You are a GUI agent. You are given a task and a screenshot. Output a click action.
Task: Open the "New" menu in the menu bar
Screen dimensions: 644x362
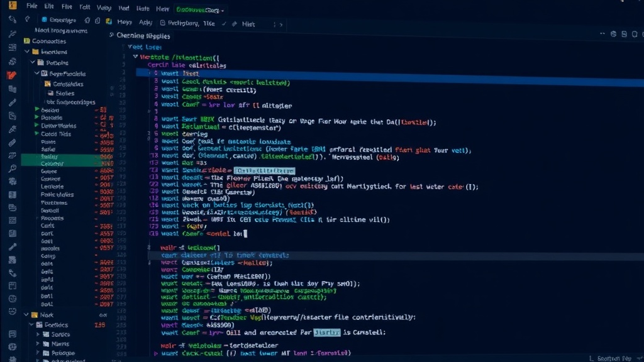(x=163, y=9)
